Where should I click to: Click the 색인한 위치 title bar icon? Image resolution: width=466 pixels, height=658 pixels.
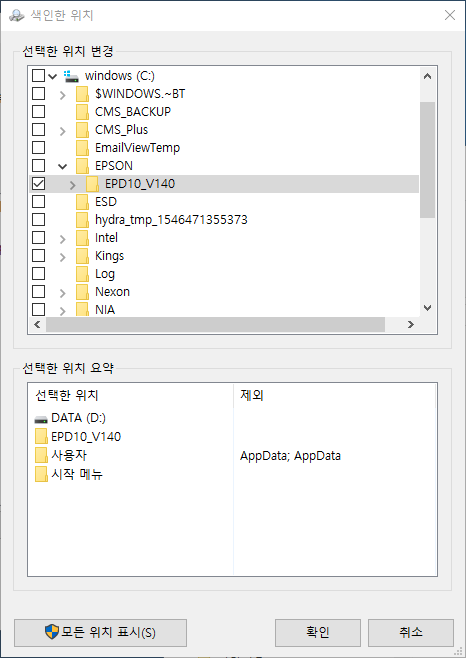(x=17, y=15)
